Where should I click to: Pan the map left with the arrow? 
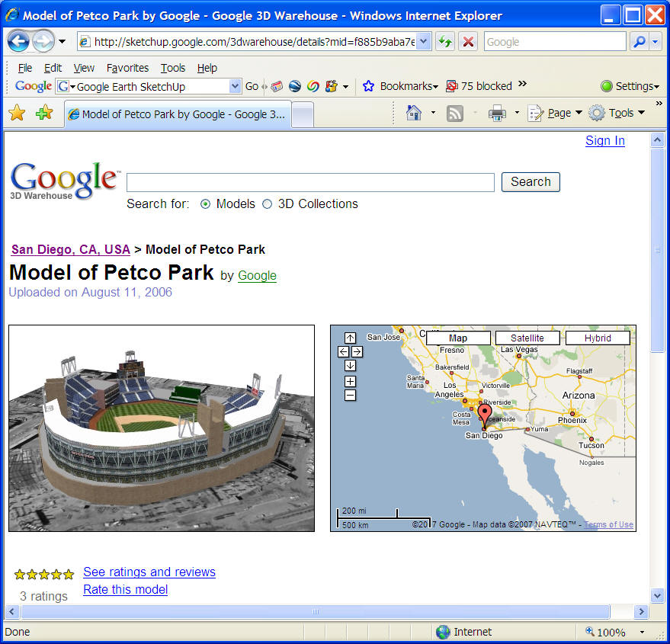343,351
